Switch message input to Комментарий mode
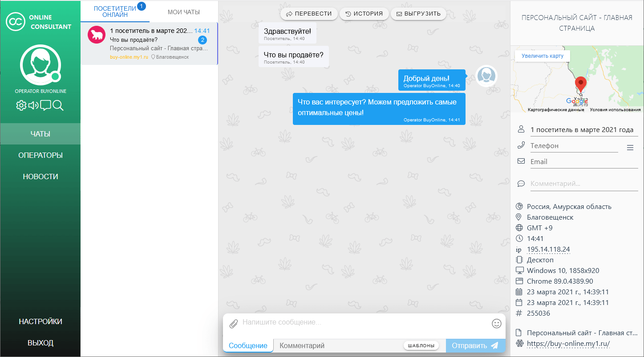This screenshot has width=644, height=357. click(302, 346)
